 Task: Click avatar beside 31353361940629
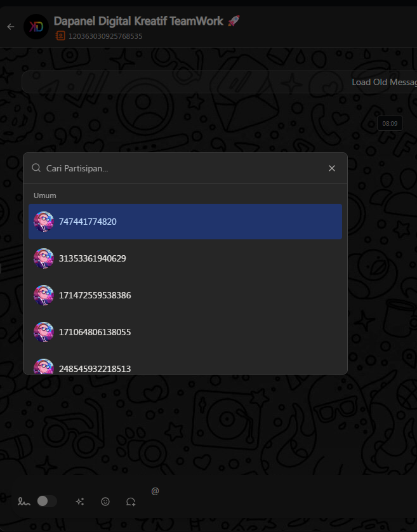pyautogui.click(x=44, y=258)
